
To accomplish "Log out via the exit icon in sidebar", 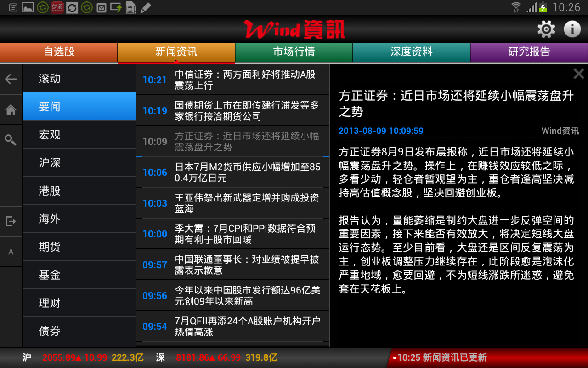I will tap(10, 220).
